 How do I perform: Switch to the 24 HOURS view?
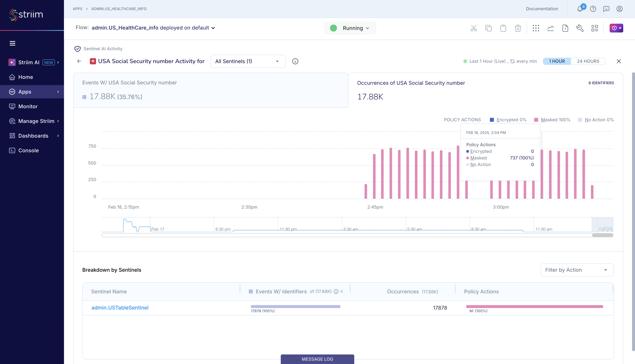coord(588,61)
